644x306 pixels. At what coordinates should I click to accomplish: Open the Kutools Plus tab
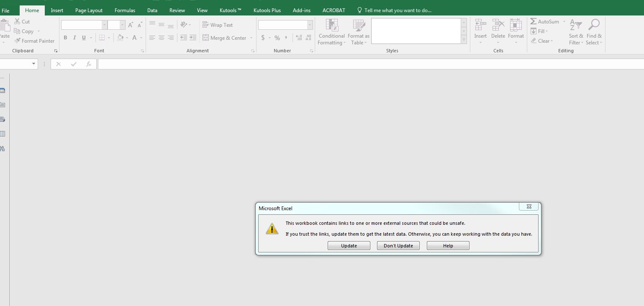point(267,10)
